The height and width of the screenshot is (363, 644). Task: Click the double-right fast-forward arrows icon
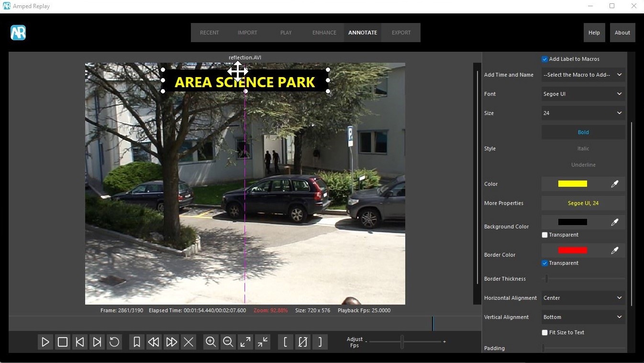[x=171, y=342]
